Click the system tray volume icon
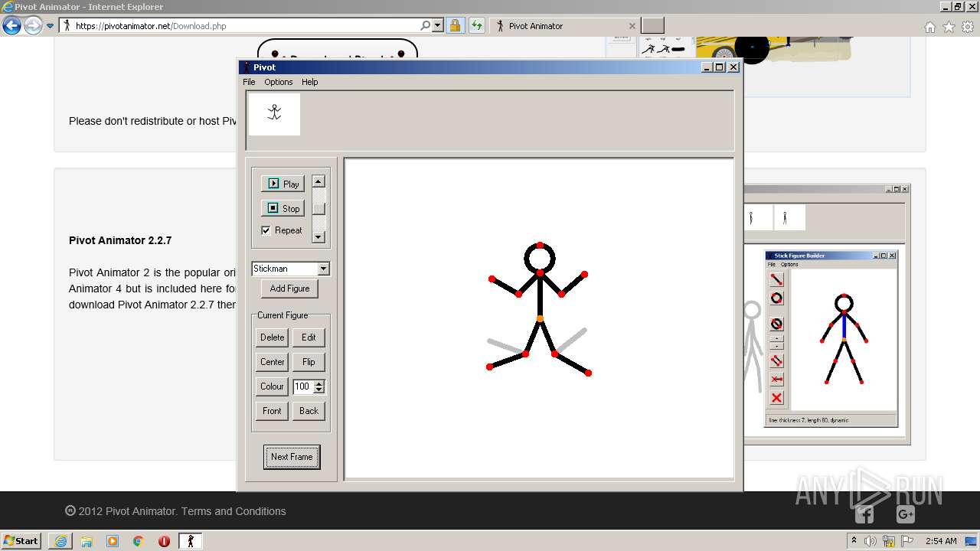Image resolution: width=980 pixels, height=551 pixels. click(871, 541)
